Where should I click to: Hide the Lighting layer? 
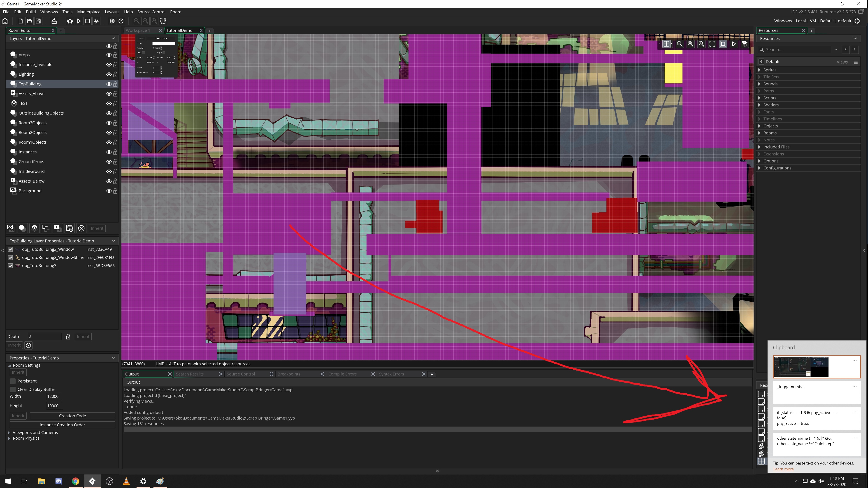click(109, 74)
